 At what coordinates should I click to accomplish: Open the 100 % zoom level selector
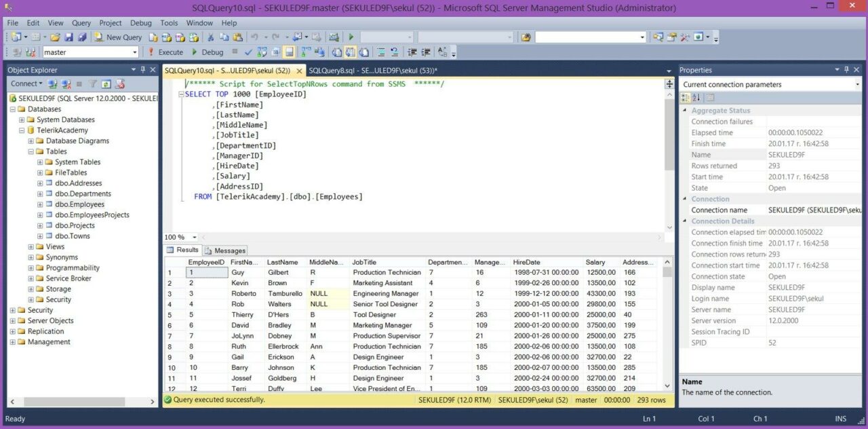195,238
